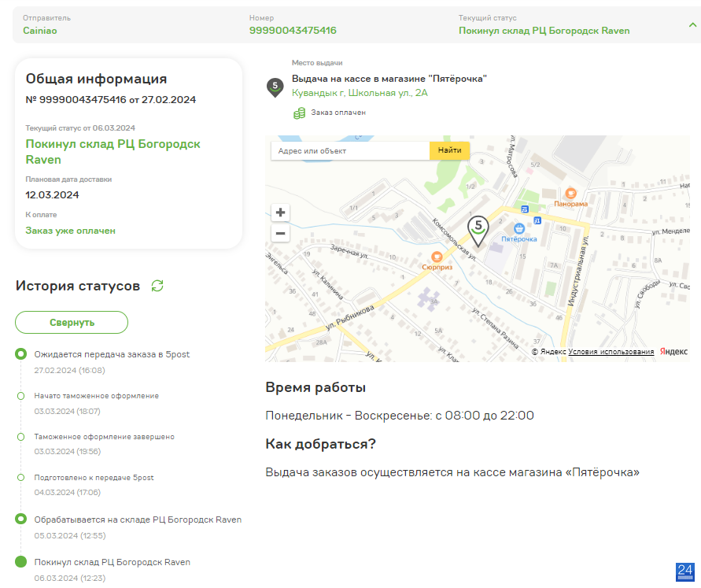Screen dimensions: 701x588
Task: Click the Cainiao sender name
Action: coord(40,31)
